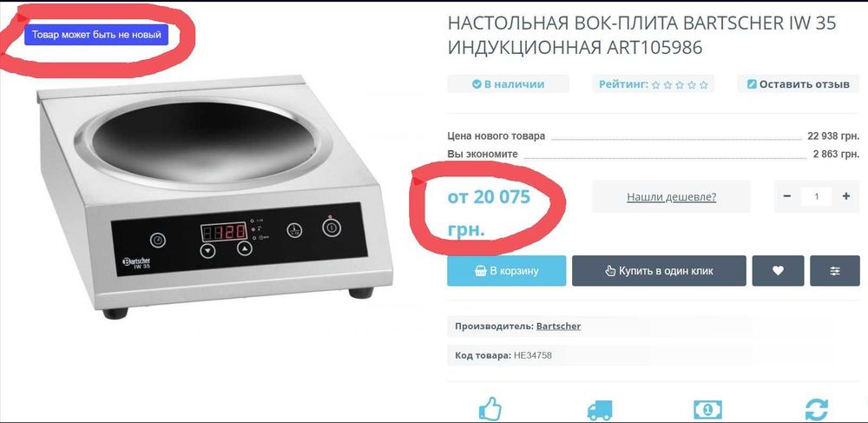The height and width of the screenshot is (423, 868).
Task: Click the В наличии availability badge
Action: click(508, 84)
